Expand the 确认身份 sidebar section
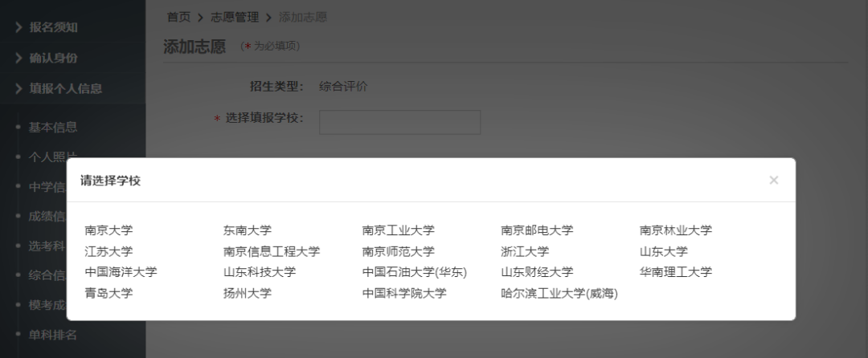 (x=53, y=58)
